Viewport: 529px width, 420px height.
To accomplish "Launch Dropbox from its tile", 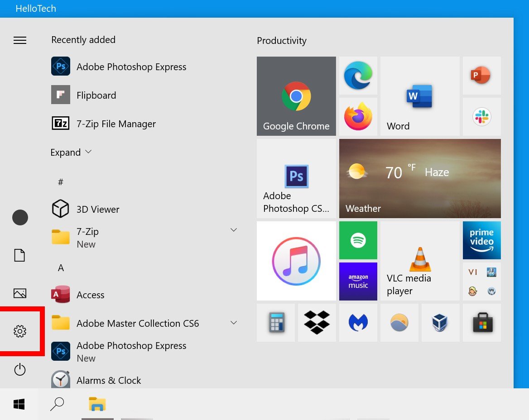I will (317, 323).
